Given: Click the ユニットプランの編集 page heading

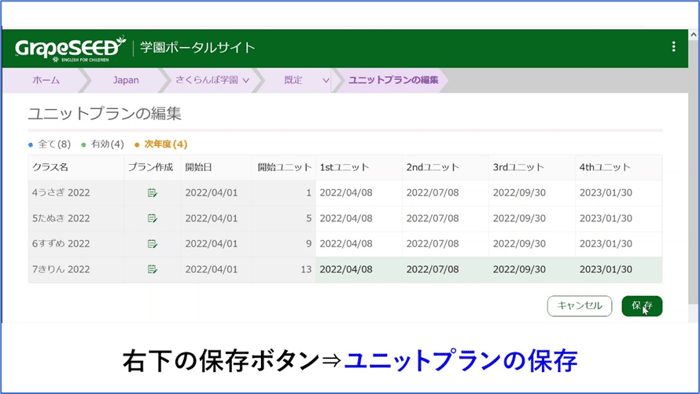Looking at the screenshot, I should pos(104,113).
